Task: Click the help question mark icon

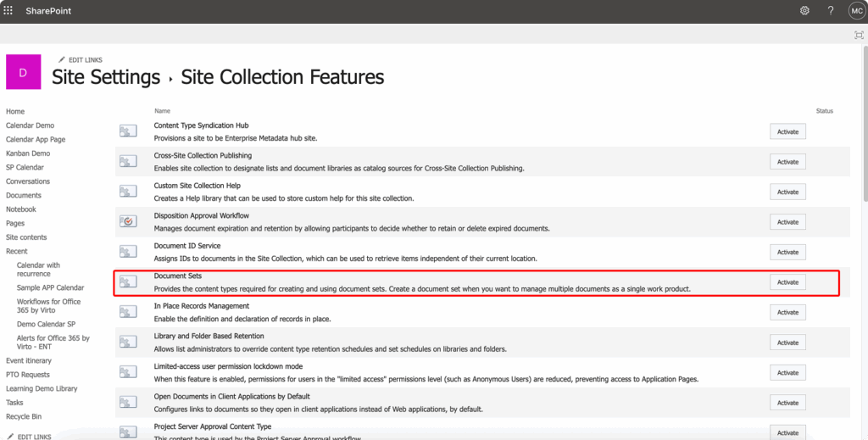Action: click(831, 10)
